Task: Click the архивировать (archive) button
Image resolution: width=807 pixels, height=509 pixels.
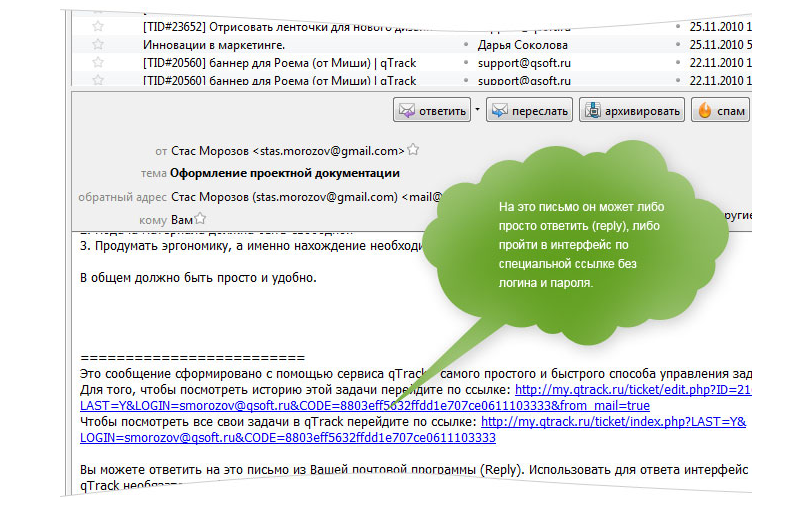Action: (x=631, y=110)
